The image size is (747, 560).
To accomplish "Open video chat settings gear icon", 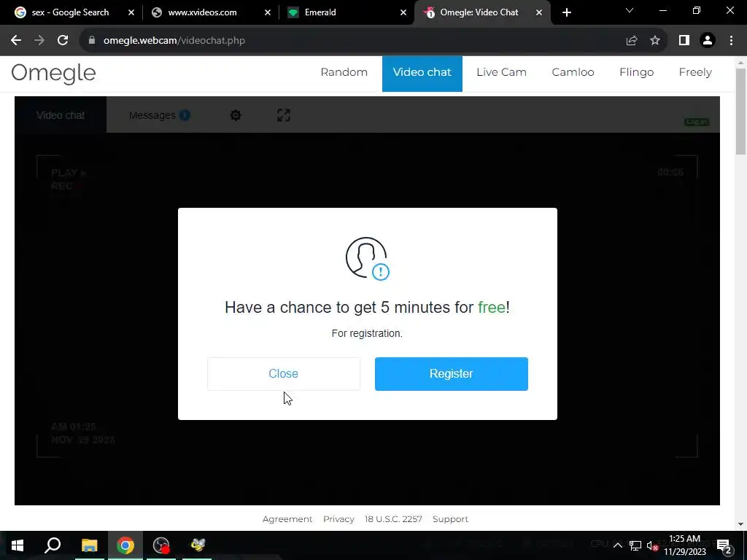I will coord(236,115).
